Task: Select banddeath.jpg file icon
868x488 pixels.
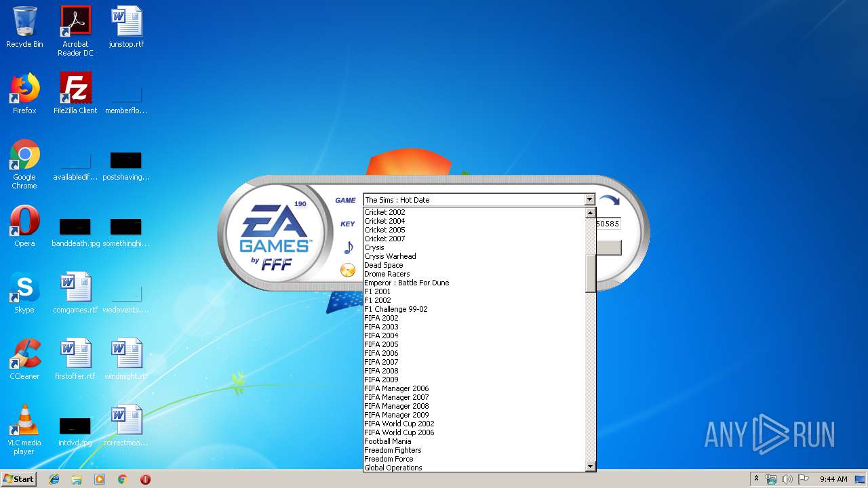Action: click(x=75, y=226)
